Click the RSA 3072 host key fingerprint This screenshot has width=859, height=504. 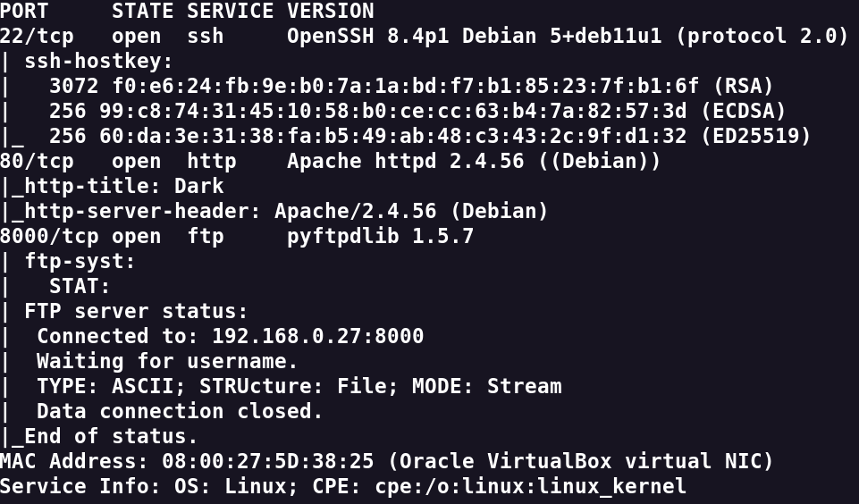(x=406, y=86)
